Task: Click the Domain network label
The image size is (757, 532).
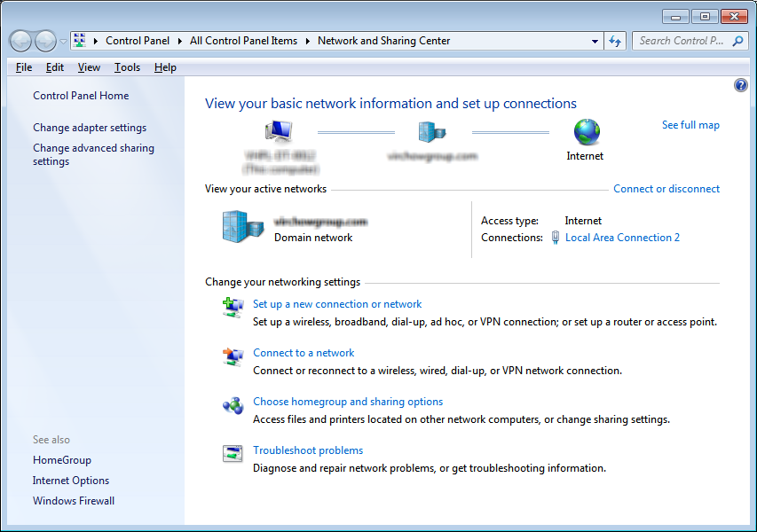Action: point(313,238)
